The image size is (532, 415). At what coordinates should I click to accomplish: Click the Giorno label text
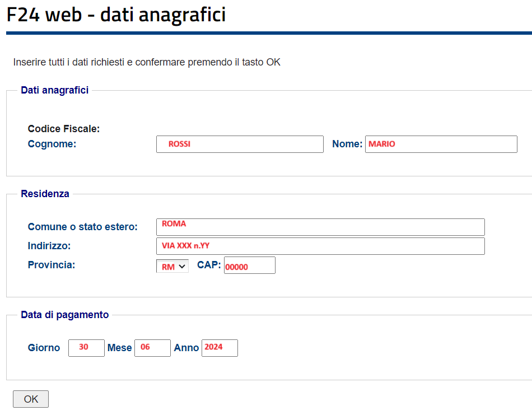[x=44, y=348]
